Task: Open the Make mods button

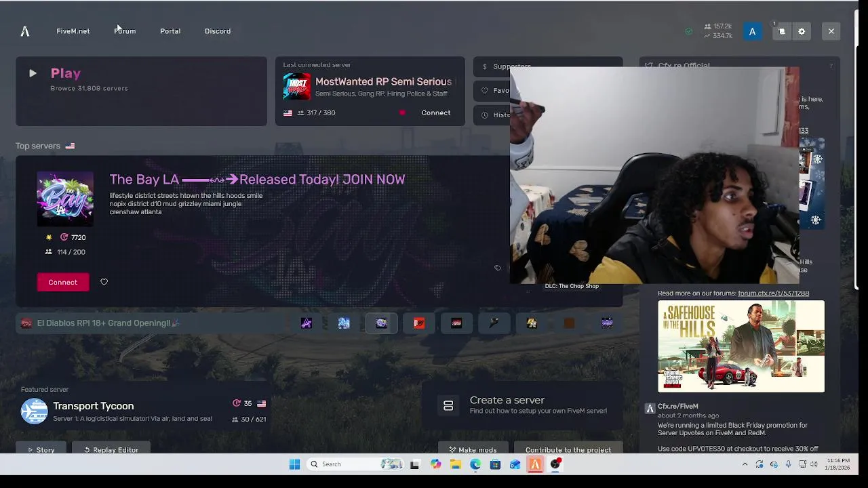Action: pyautogui.click(x=473, y=449)
